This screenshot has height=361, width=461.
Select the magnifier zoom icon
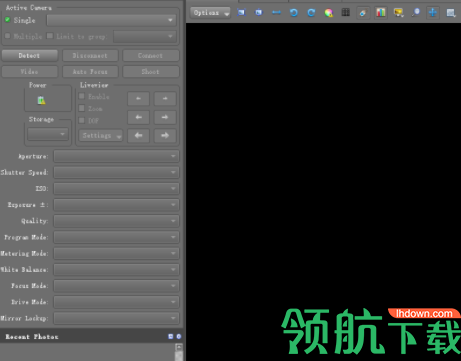point(416,13)
